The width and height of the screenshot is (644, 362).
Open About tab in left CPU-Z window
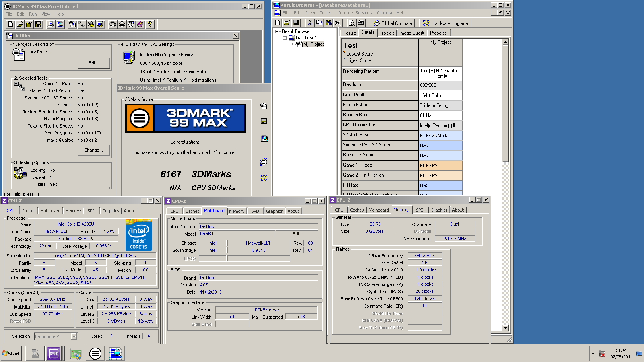tap(130, 211)
